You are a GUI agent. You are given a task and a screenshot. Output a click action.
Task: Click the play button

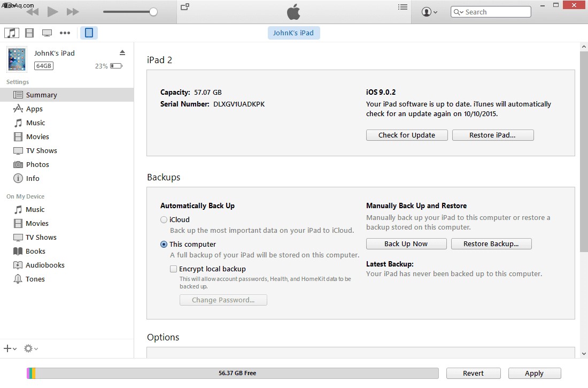[x=52, y=12]
